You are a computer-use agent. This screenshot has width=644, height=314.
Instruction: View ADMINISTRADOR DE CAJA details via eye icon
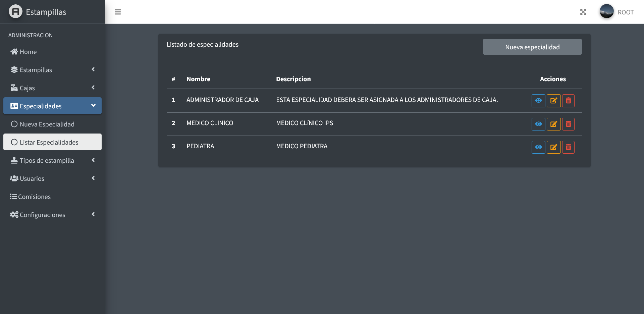[x=538, y=101]
